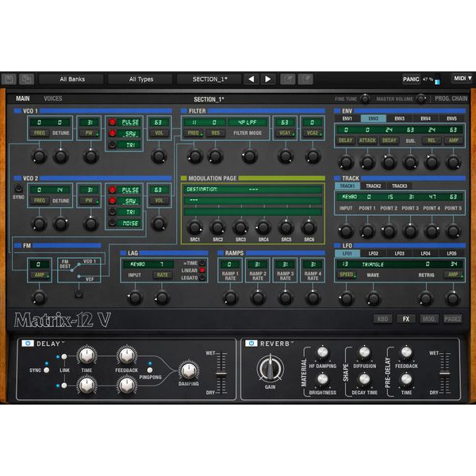
Task: Open the MIDI dropdown menu
Action: point(463,79)
